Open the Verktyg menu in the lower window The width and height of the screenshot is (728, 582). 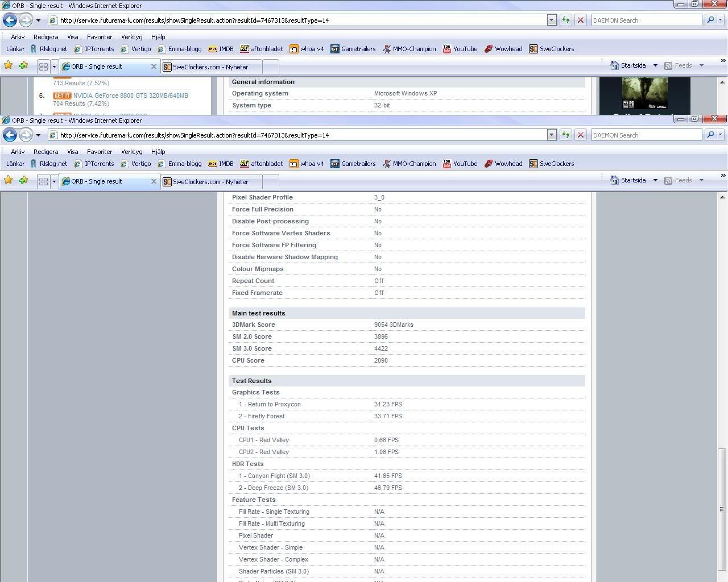(131, 152)
